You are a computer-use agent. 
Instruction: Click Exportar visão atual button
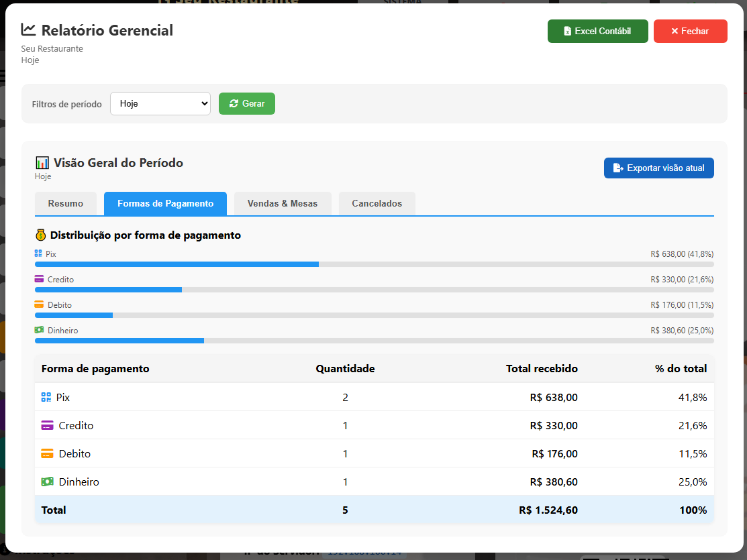658,168
